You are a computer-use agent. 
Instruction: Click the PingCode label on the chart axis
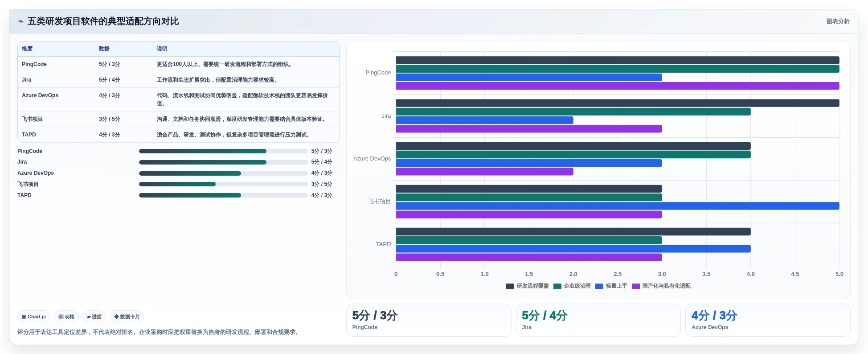[378, 73]
